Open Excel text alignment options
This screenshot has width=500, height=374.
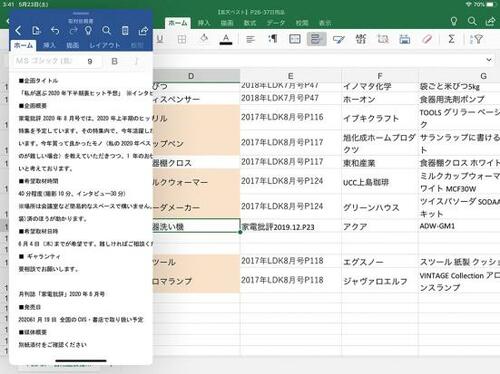pyautogui.click(x=250, y=39)
